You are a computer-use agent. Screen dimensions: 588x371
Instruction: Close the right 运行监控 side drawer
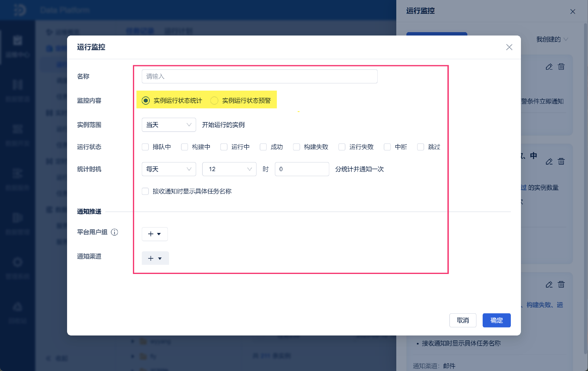572,12
